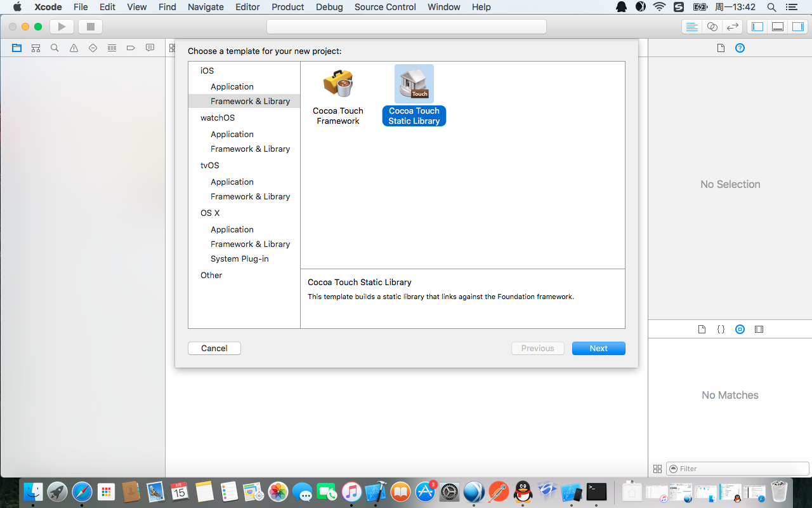
Task: Open the Xcode application menu
Action: (x=48, y=7)
